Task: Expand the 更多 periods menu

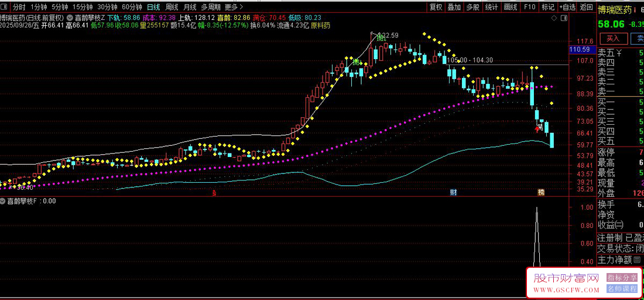Action: coord(234,7)
